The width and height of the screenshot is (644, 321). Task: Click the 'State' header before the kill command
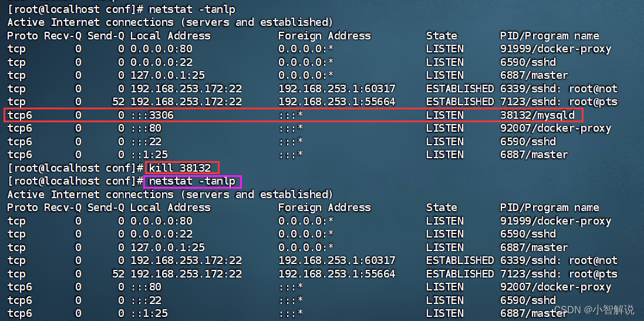point(441,36)
